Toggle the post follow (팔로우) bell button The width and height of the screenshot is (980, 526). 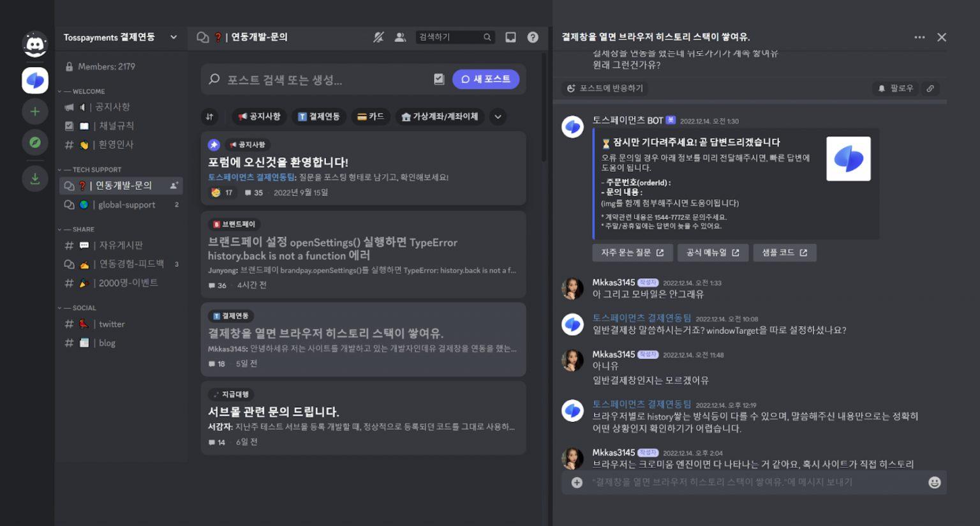[x=895, y=89]
